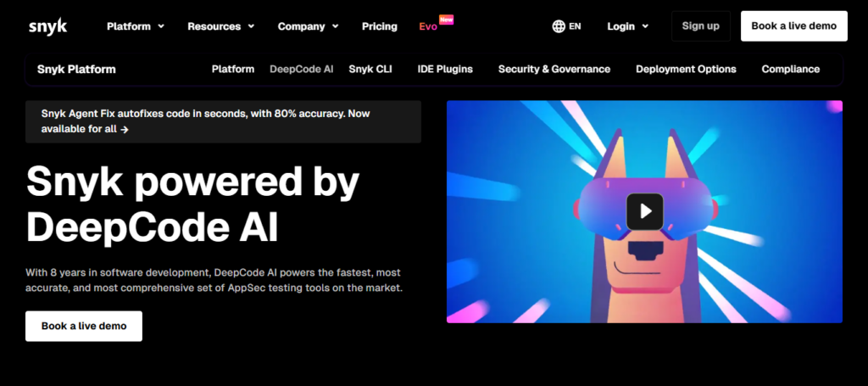Open the Snyk CLI tab

[370, 70]
